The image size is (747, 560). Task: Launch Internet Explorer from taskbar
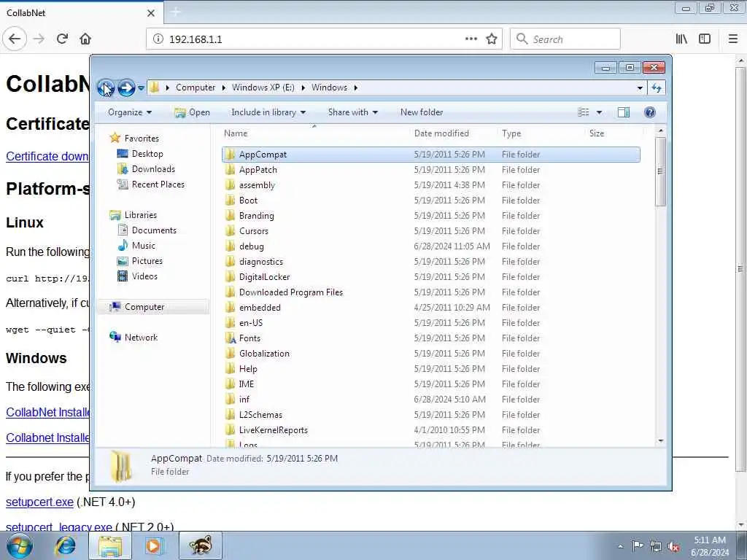(65, 545)
